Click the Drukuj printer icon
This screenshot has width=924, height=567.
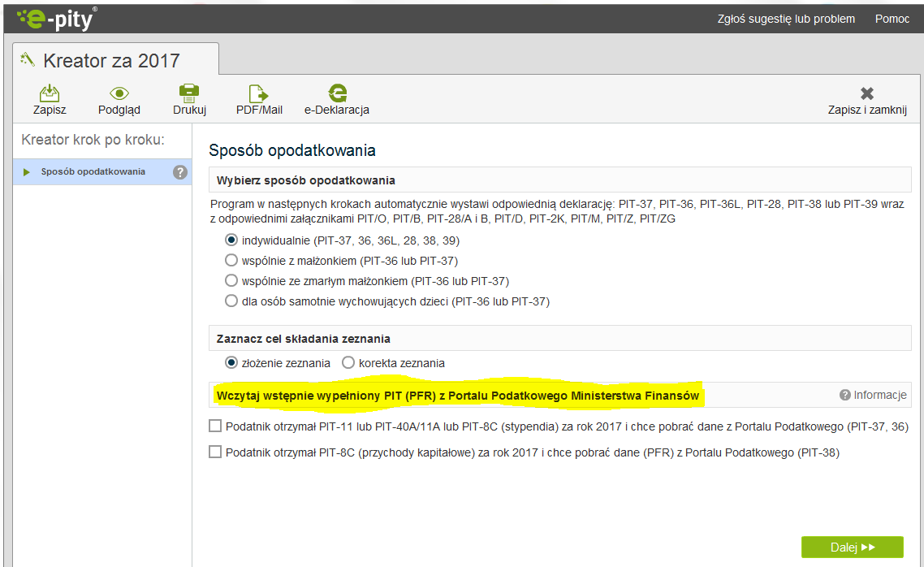[189, 93]
